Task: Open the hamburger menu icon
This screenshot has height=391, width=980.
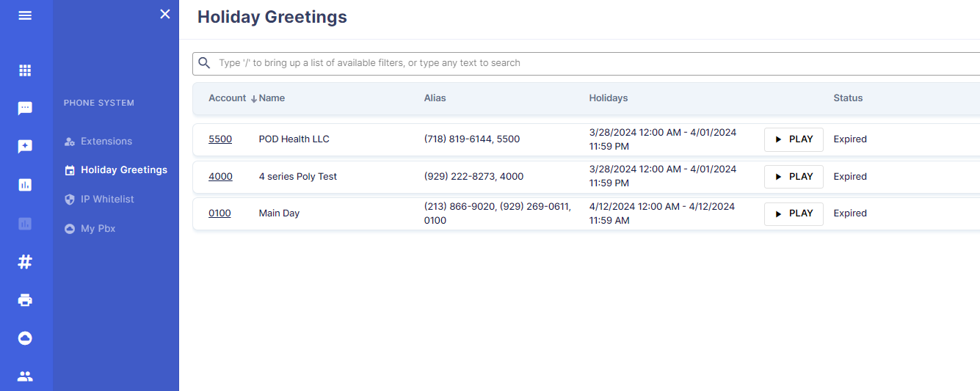Action: 25,15
